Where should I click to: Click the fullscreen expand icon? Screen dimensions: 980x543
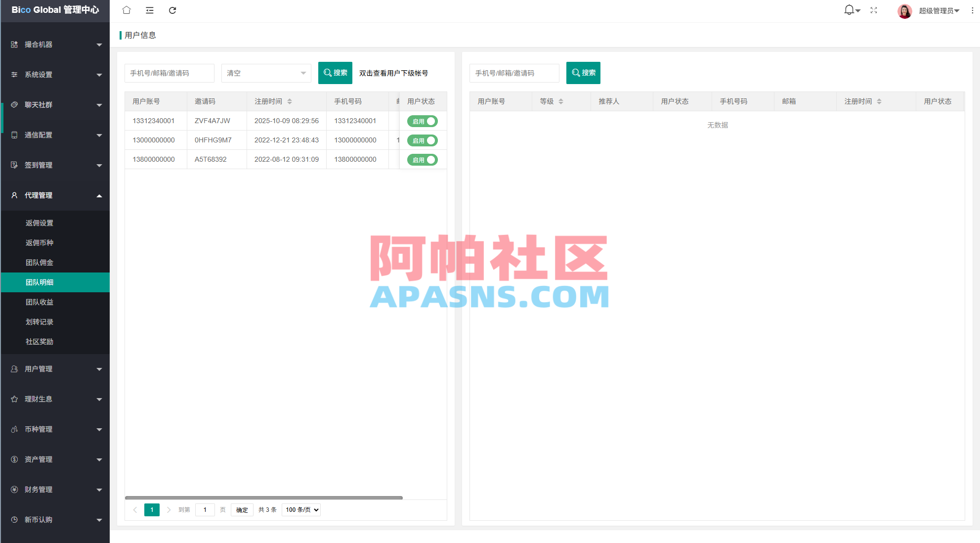(x=874, y=10)
